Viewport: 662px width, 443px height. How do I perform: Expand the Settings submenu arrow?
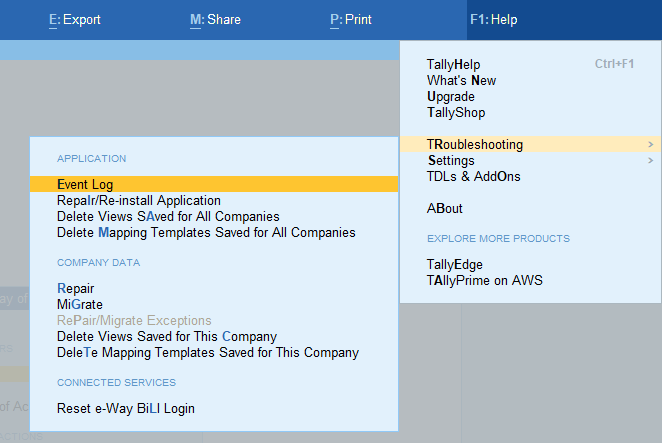coord(651,161)
